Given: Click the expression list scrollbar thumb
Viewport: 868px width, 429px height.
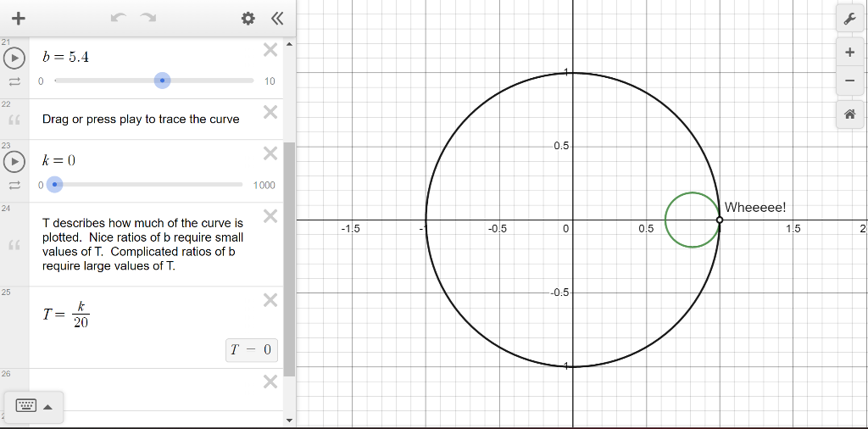Looking at the screenshot, I should (289, 259).
